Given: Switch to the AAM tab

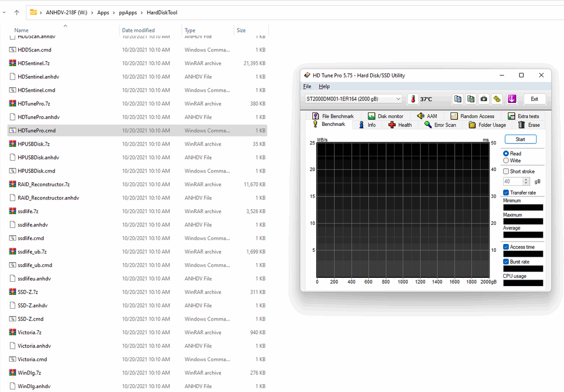Looking at the screenshot, I should point(427,116).
